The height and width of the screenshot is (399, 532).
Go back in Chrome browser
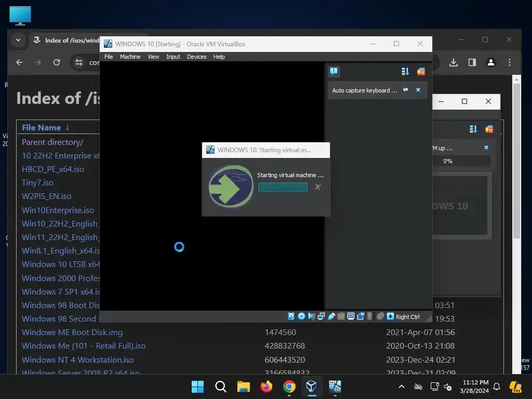pos(19,62)
